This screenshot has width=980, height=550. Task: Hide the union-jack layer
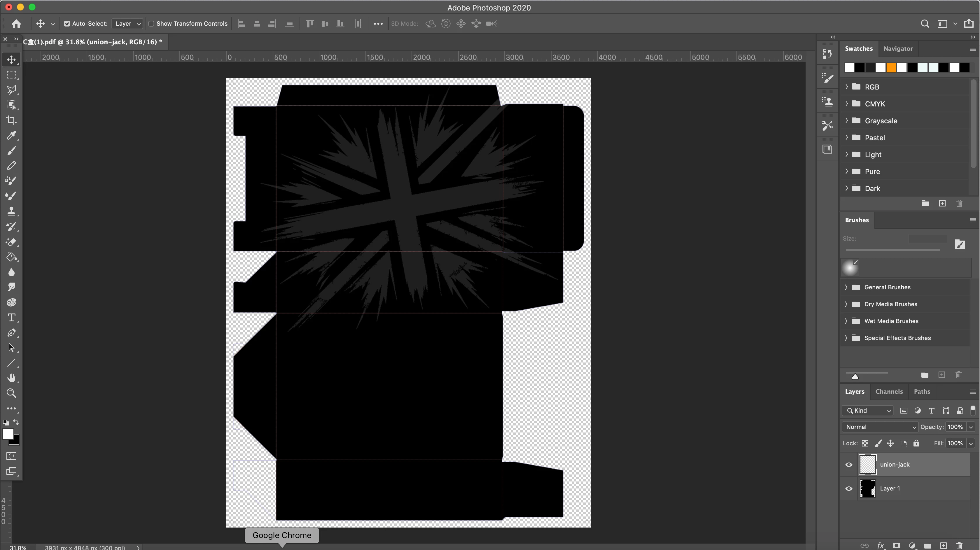(x=849, y=465)
